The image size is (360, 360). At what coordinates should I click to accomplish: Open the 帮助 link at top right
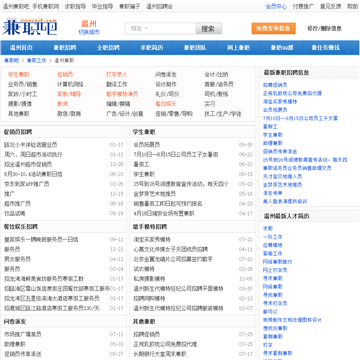(x=352, y=6)
